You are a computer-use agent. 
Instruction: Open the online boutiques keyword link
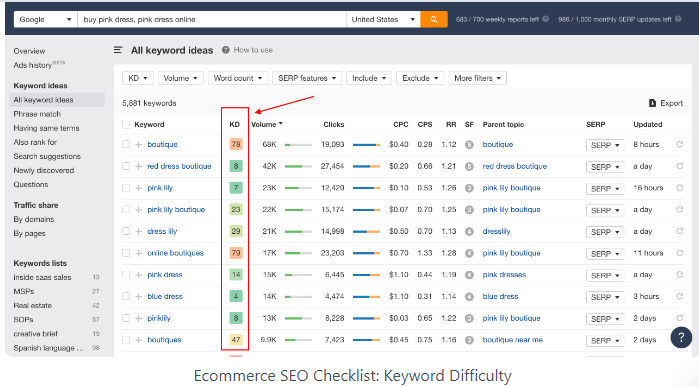pos(176,253)
